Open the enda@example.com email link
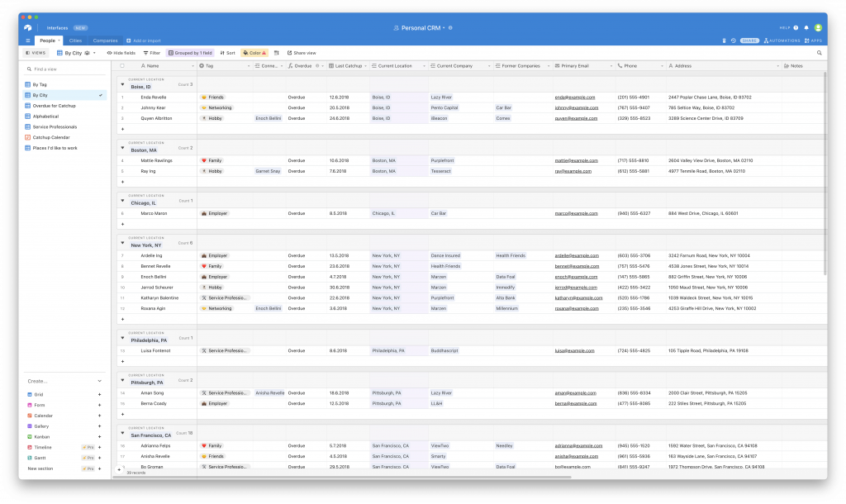The height and width of the screenshot is (504, 846). tap(575, 97)
